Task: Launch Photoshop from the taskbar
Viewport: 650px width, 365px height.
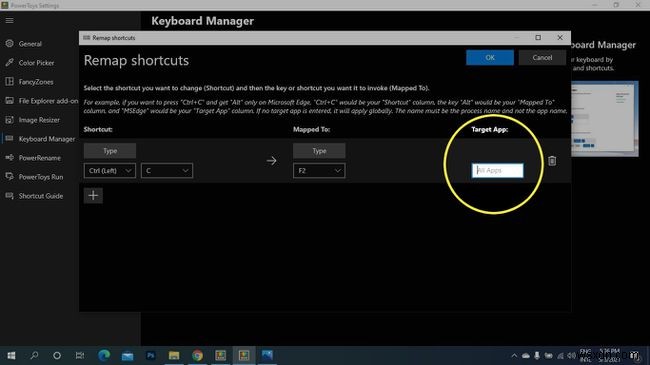Action: (150, 355)
